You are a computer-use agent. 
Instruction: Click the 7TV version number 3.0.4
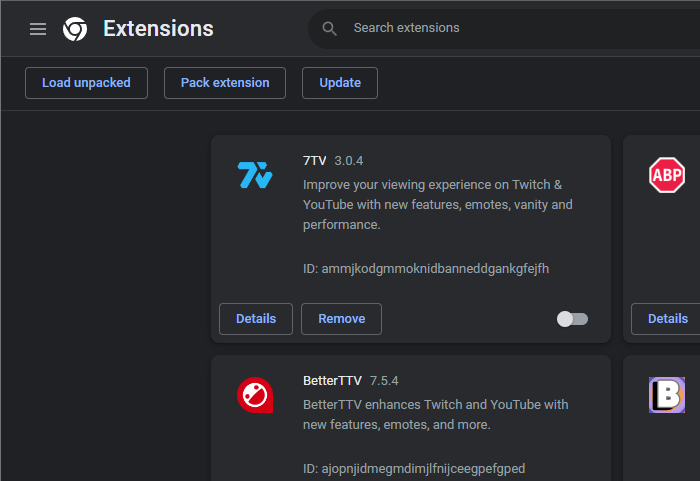pos(349,161)
